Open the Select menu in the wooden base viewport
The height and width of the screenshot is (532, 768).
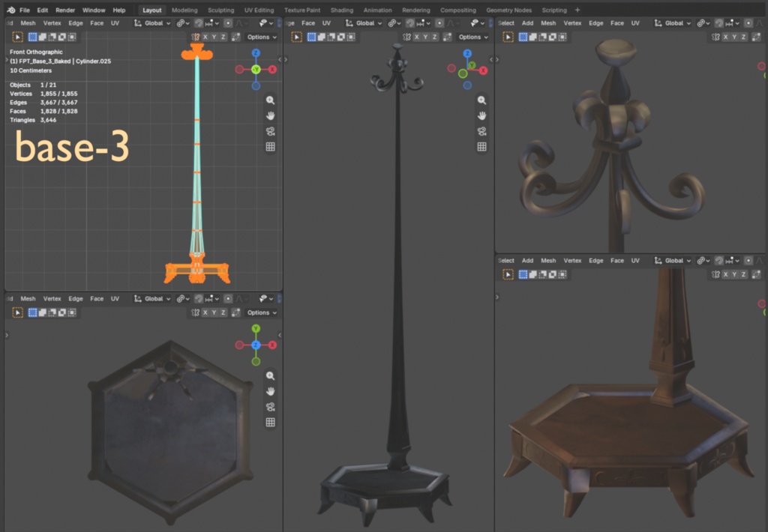[x=506, y=261]
